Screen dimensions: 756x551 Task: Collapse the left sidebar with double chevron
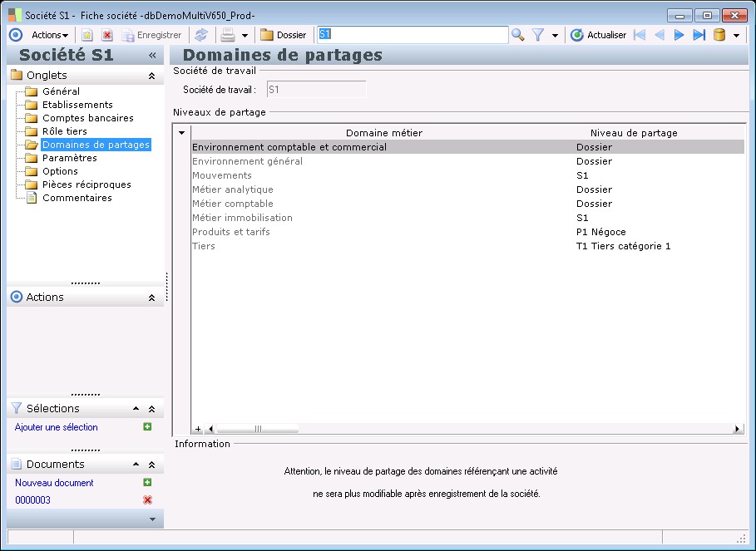pos(152,56)
